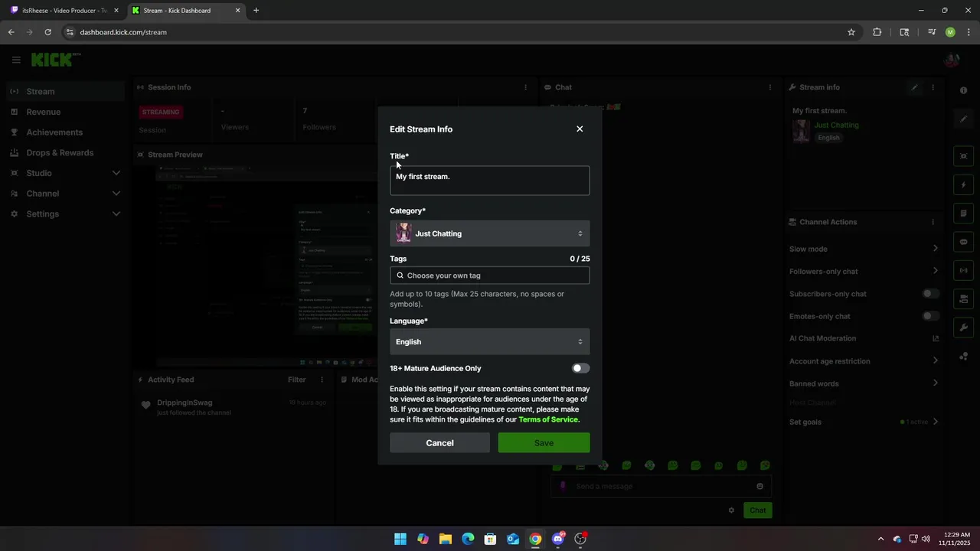Image resolution: width=980 pixels, height=551 pixels.
Task: Click the green Chat send button
Action: (757, 510)
